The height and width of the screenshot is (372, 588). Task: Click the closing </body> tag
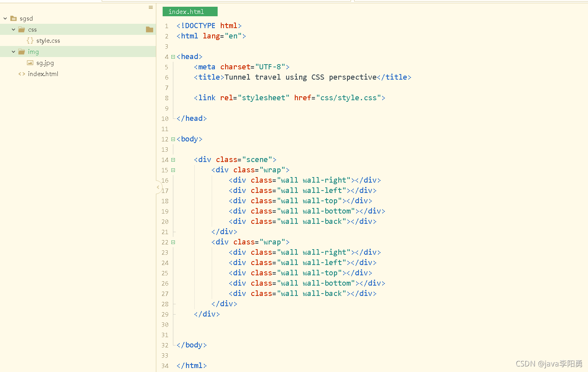click(192, 345)
